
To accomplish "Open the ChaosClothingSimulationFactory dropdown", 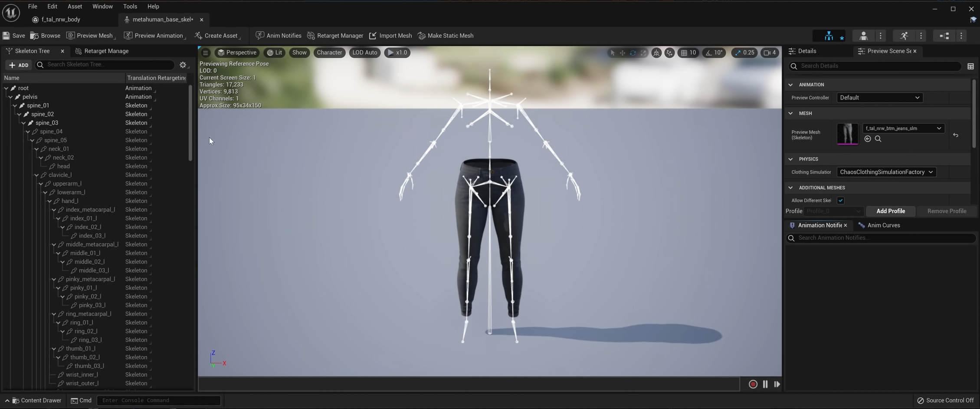I will pos(886,172).
